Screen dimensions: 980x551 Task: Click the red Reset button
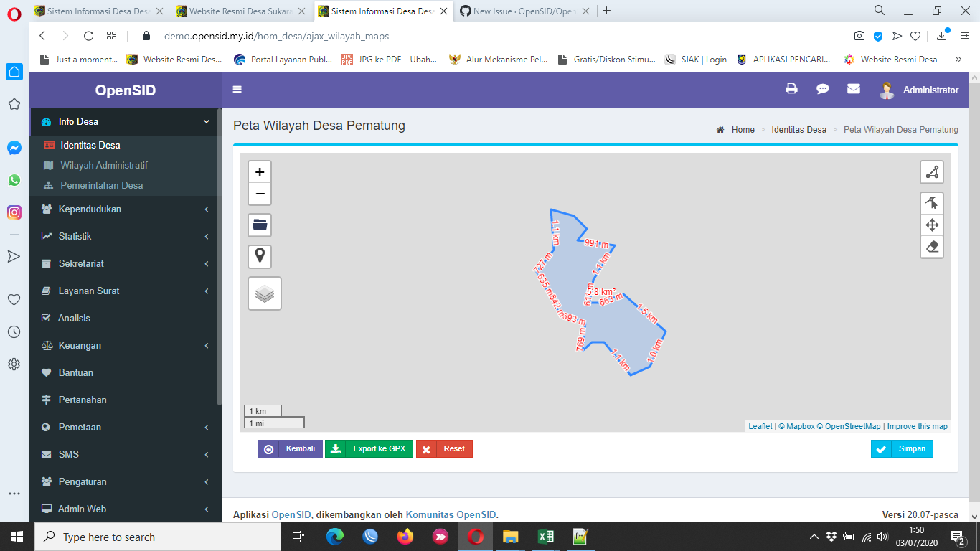[444, 449]
